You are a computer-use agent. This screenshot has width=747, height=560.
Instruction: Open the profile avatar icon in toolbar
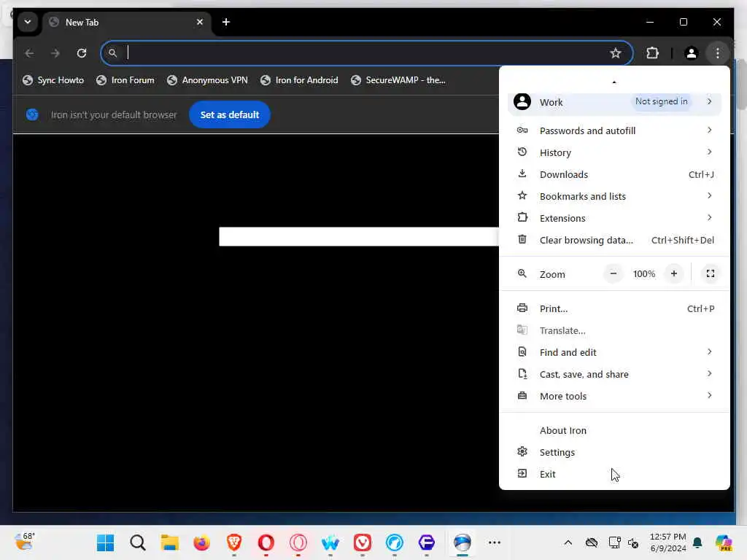[x=692, y=52]
